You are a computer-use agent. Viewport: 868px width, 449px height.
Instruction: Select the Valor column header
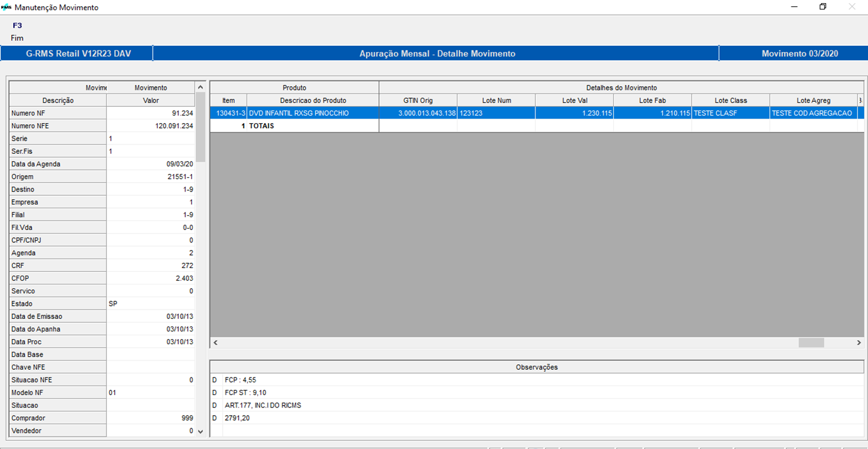(151, 100)
